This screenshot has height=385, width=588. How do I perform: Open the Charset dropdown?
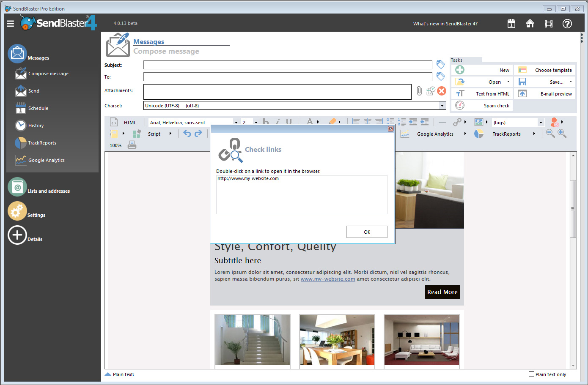(442, 106)
